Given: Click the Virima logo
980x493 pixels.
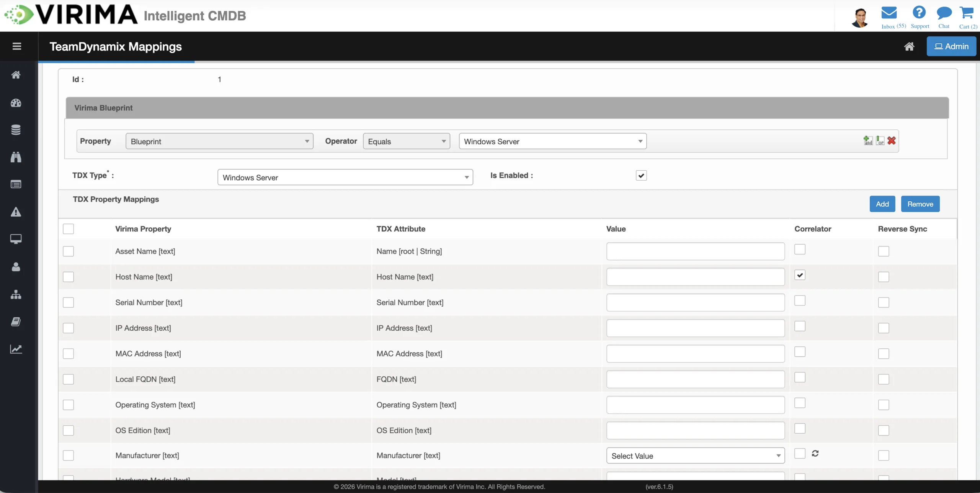Looking at the screenshot, I should (71, 15).
